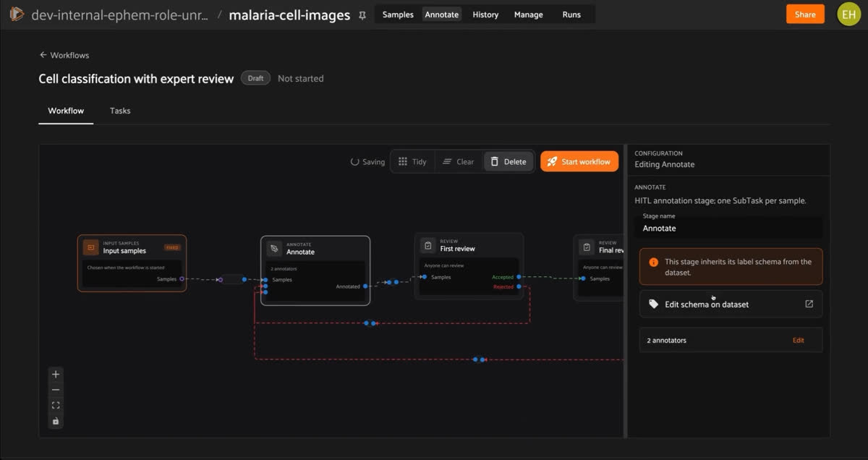Click the Input samples node icon
This screenshot has height=460, width=868.
(x=90, y=247)
